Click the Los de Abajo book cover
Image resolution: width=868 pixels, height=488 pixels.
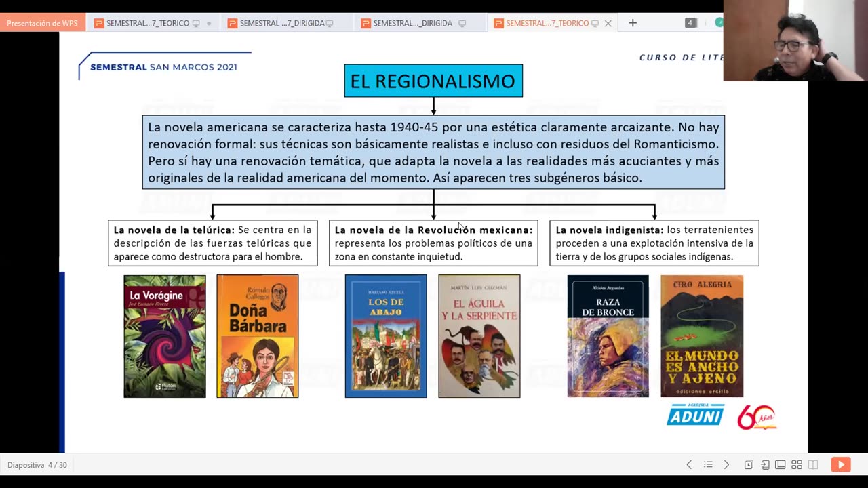[x=386, y=336]
